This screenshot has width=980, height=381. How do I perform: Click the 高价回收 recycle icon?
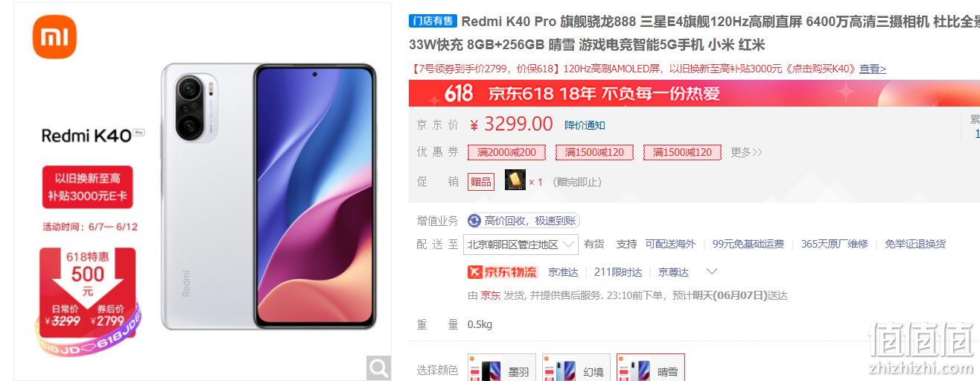474,221
